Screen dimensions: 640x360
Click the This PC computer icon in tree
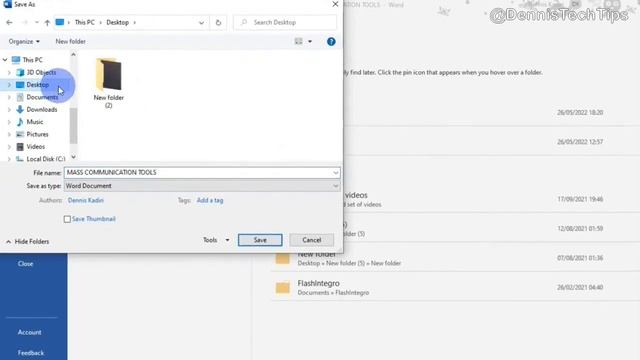click(x=16, y=60)
